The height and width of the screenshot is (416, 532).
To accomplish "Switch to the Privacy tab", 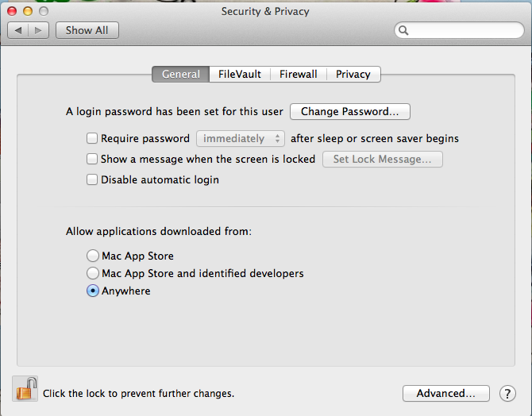I will 353,75.
